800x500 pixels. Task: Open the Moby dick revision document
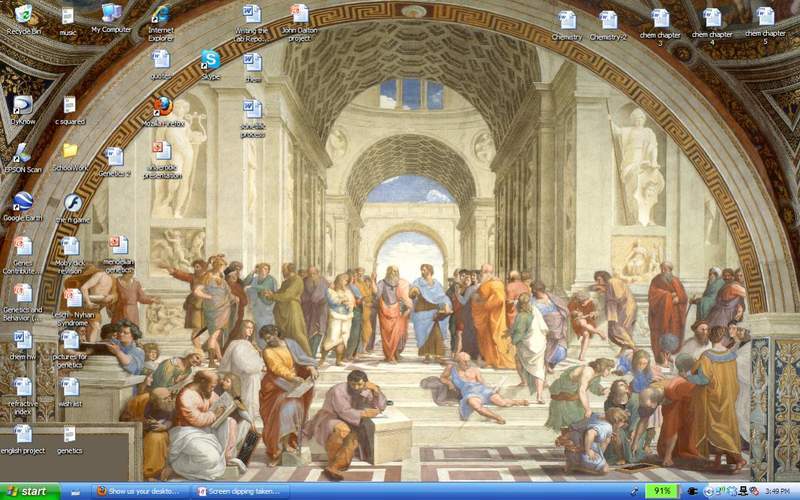(x=70, y=255)
